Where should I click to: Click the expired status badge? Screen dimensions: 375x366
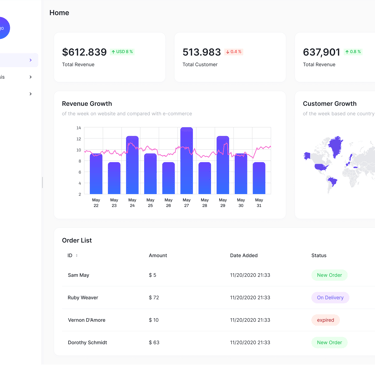325,320
